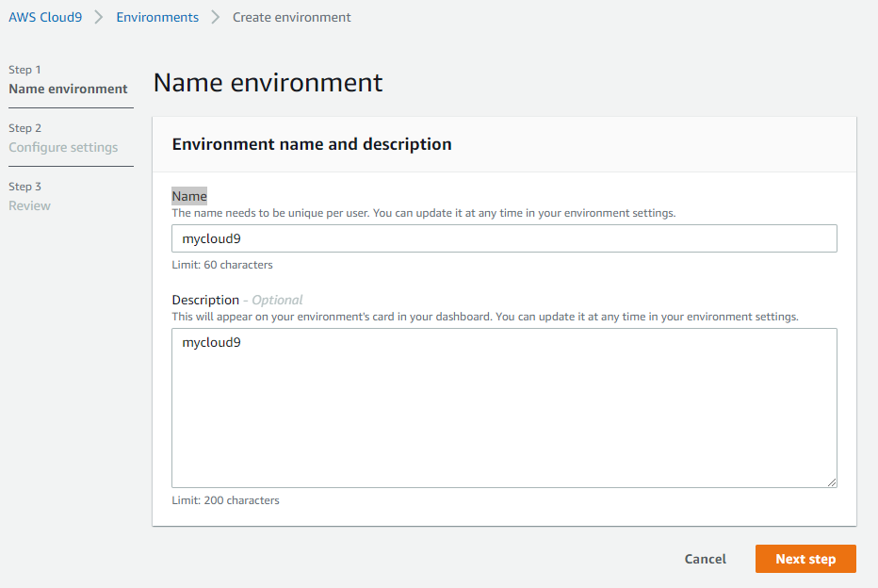Click the Create environment breadcrumb text
878x588 pixels.
coord(291,17)
